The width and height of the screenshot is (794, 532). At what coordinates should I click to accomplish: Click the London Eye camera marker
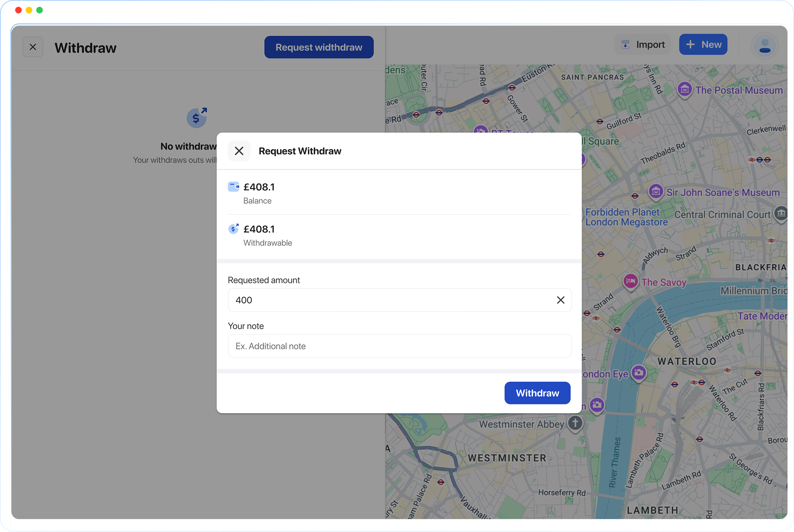(639, 373)
